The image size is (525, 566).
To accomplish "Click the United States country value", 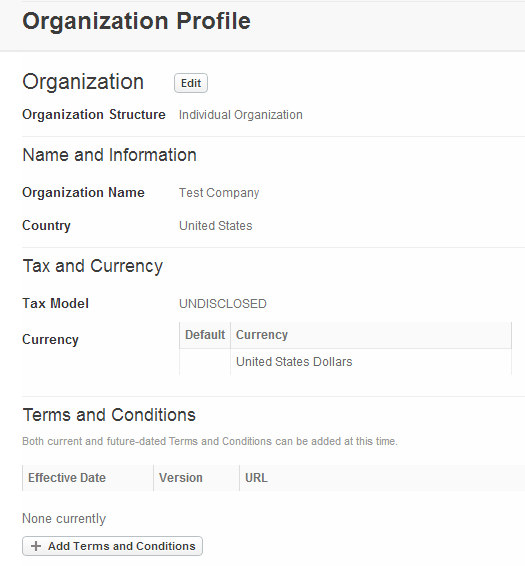I will (216, 226).
